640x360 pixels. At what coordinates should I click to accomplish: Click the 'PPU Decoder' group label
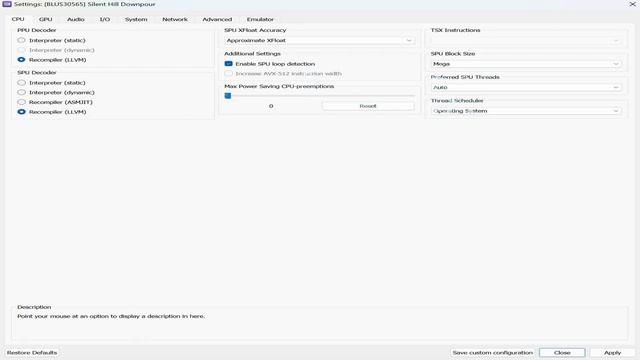tap(37, 30)
